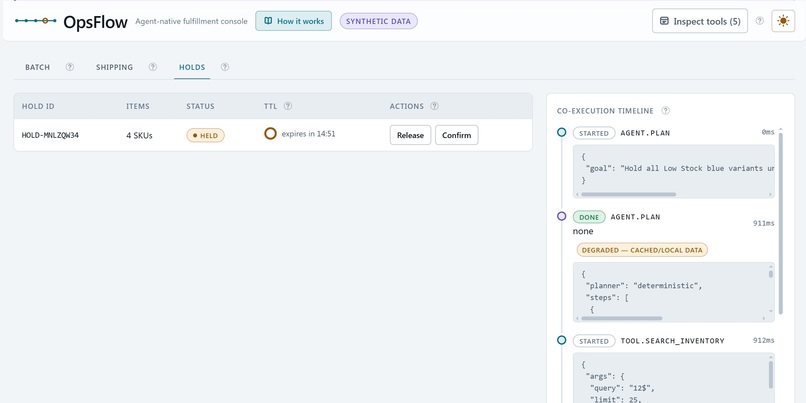Click the expires in 14:51 text

point(308,134)
